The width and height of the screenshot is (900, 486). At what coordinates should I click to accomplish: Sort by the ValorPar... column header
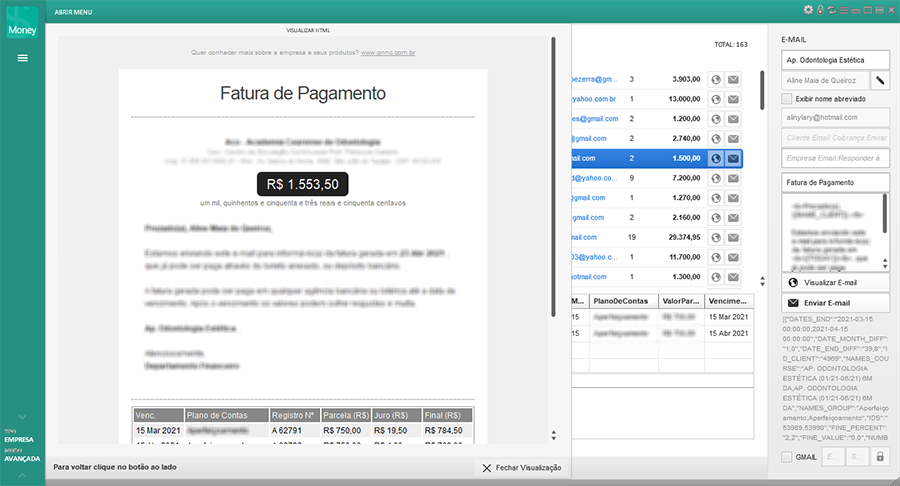pyautogui.click(x=681, y=301)
